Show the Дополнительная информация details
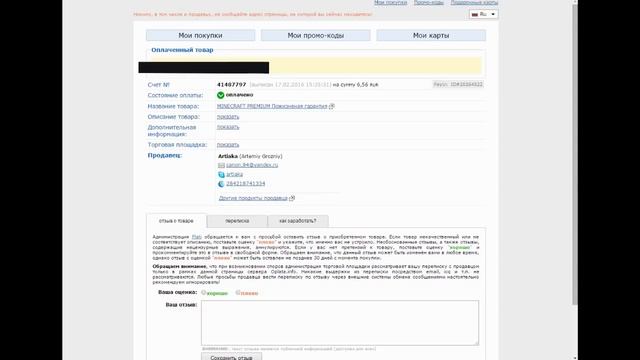 point(228,127)
